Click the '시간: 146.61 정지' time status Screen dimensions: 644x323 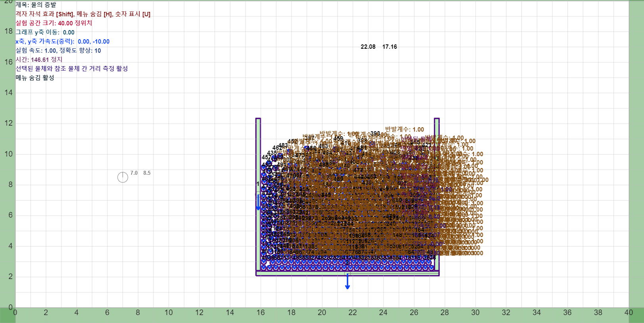39,59
